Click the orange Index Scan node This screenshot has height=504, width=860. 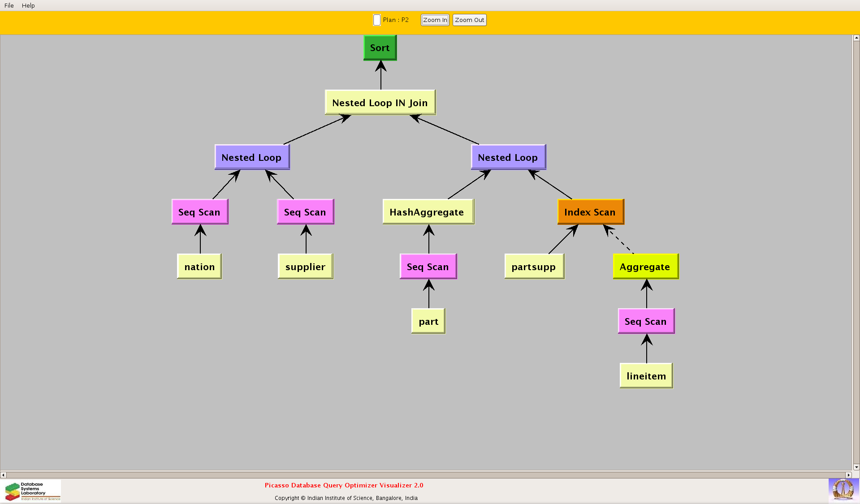coord(590,212)
